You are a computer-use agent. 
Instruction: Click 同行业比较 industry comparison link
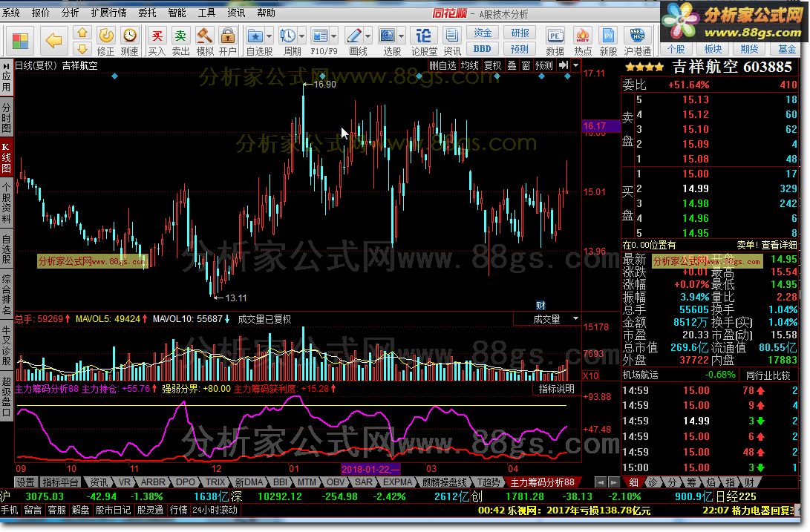click(768, 375)
